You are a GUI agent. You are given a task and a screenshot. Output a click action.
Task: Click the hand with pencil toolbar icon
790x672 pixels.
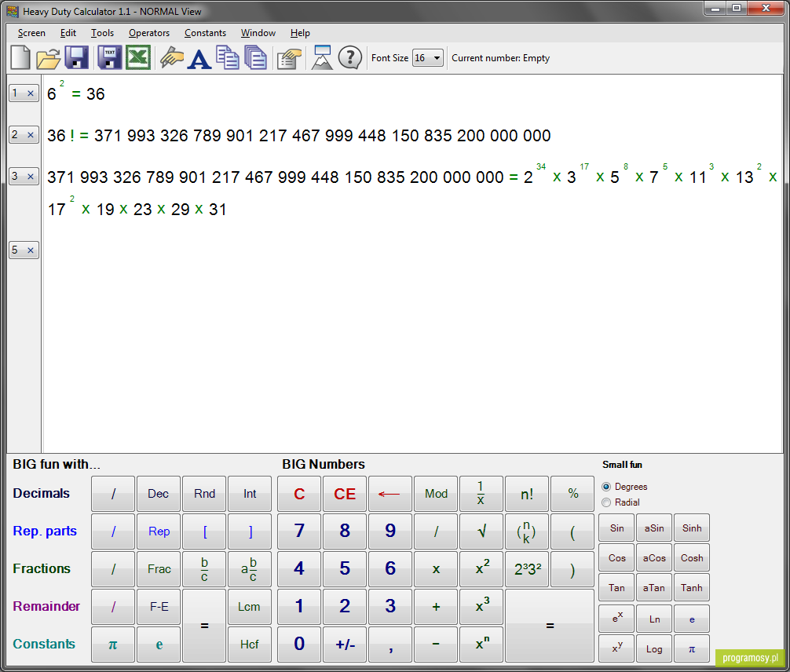(171, 57)
